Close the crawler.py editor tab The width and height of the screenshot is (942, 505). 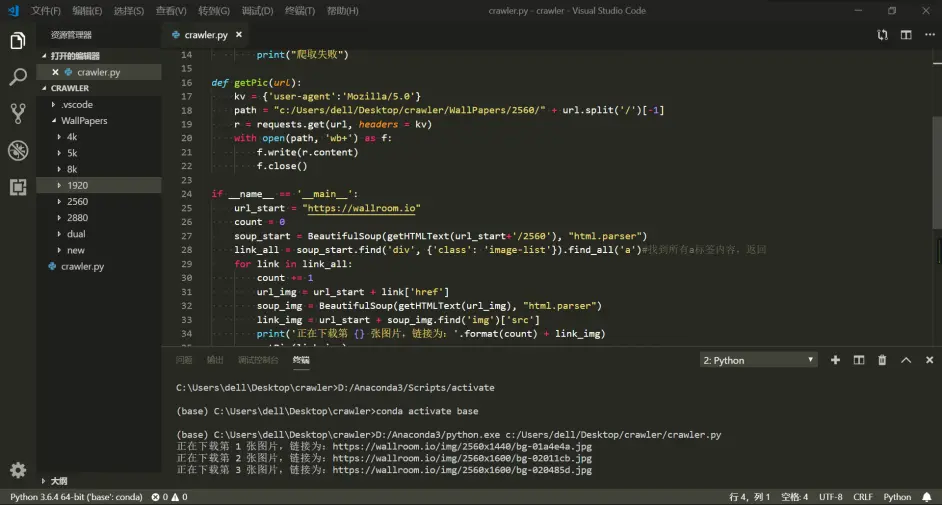[239, 35]
